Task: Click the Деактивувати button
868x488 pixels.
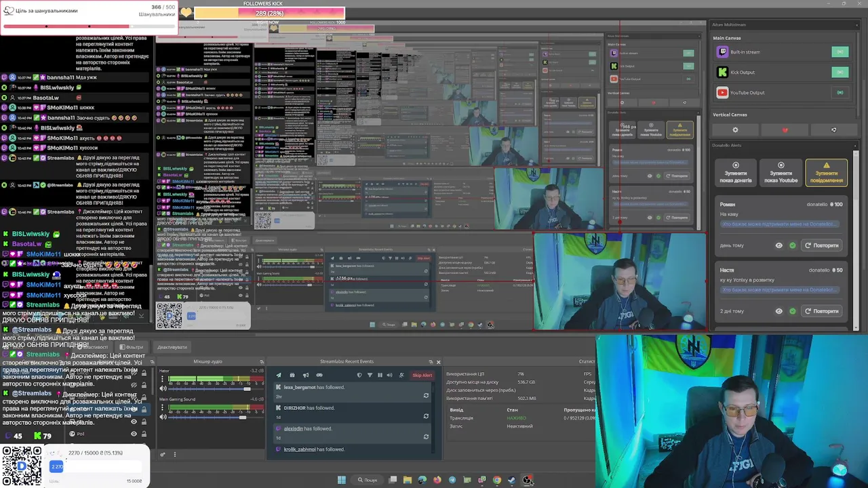Action: [x=172, y=347]
